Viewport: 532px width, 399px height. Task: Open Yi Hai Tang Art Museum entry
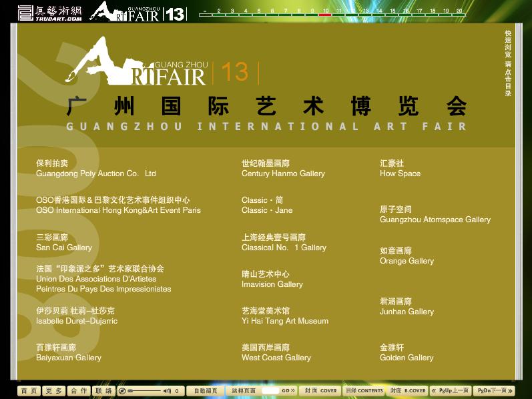coord(285,316)
